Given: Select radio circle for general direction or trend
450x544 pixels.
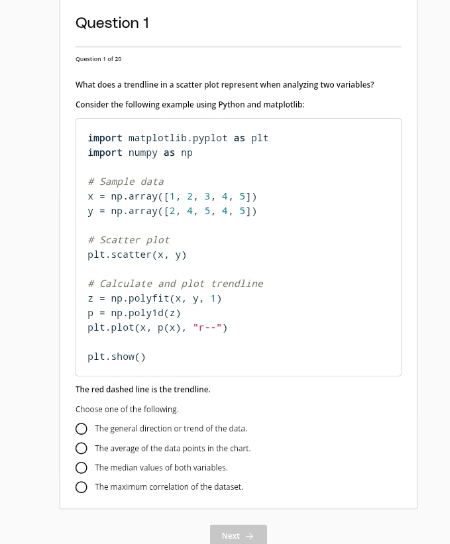Looking at the screenshot, I should (x=81, y=429).
